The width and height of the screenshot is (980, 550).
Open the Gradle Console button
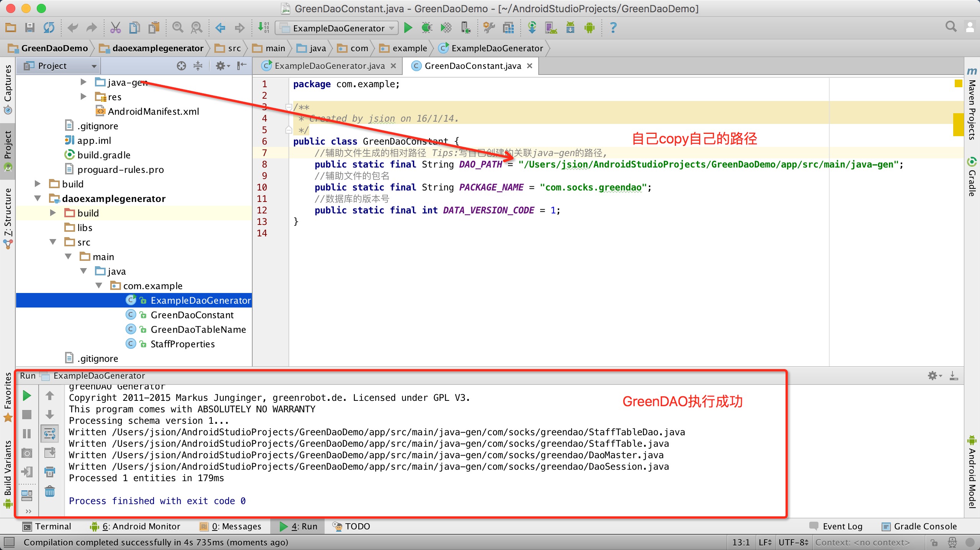(x=920, y=526)
